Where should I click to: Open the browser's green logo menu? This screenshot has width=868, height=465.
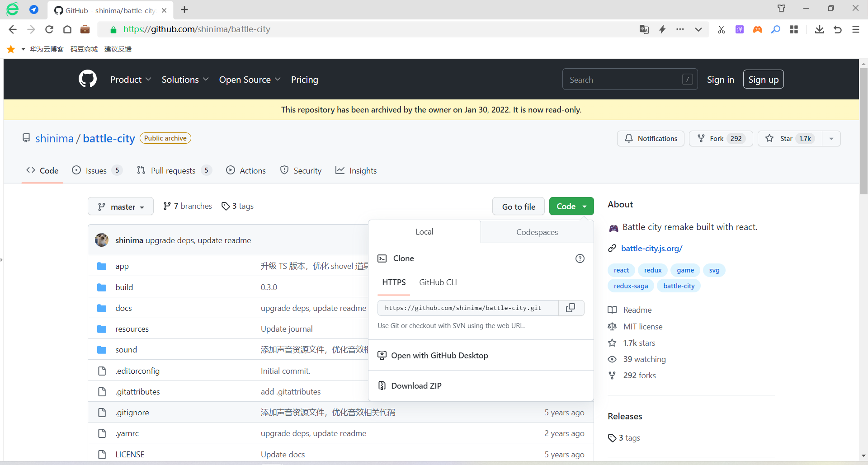tap(12, 9)
